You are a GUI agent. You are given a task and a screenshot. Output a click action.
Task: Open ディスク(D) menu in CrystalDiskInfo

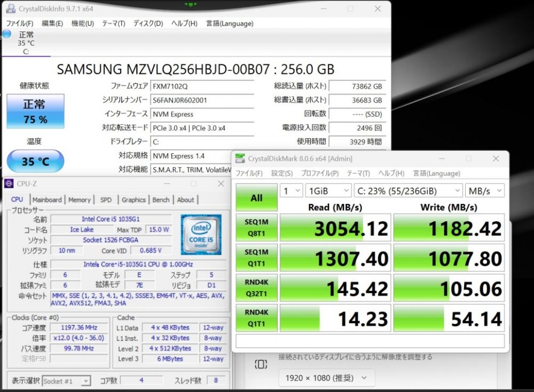coord(148,23)
